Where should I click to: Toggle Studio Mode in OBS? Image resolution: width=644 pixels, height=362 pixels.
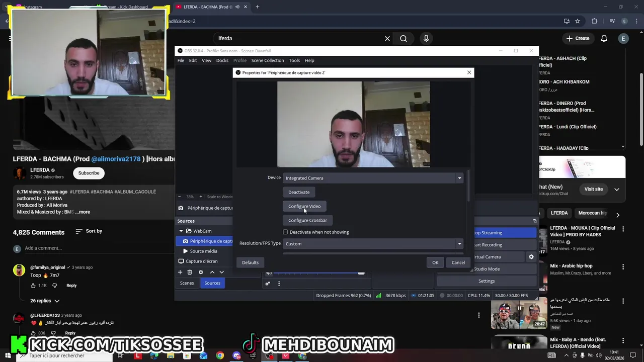coord(505,269)
